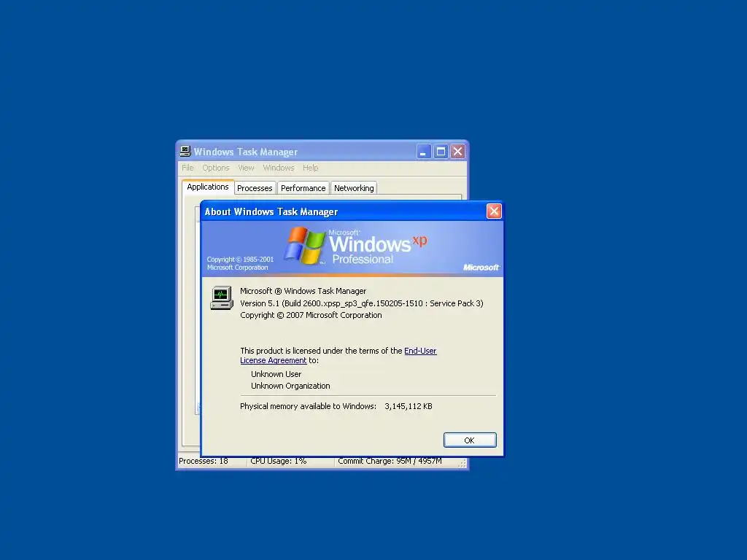Open the Windows menu in Task Manager
Screen dimensions: 747x560
tap(278, 168)
